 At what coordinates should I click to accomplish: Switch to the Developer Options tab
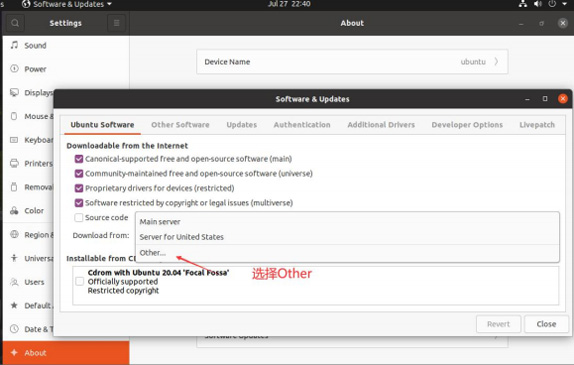coord(467,125)
